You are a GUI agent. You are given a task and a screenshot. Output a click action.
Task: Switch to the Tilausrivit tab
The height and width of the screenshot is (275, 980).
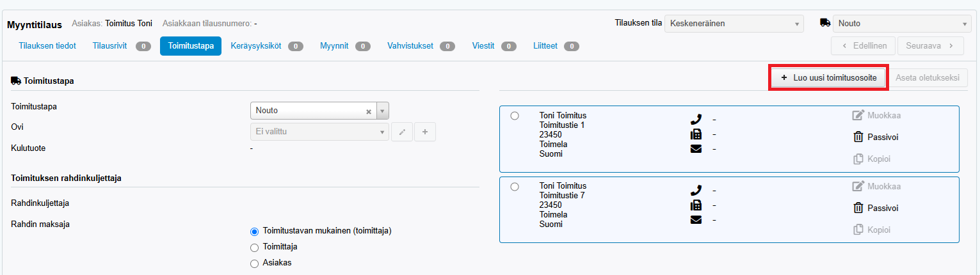(110, 46)
